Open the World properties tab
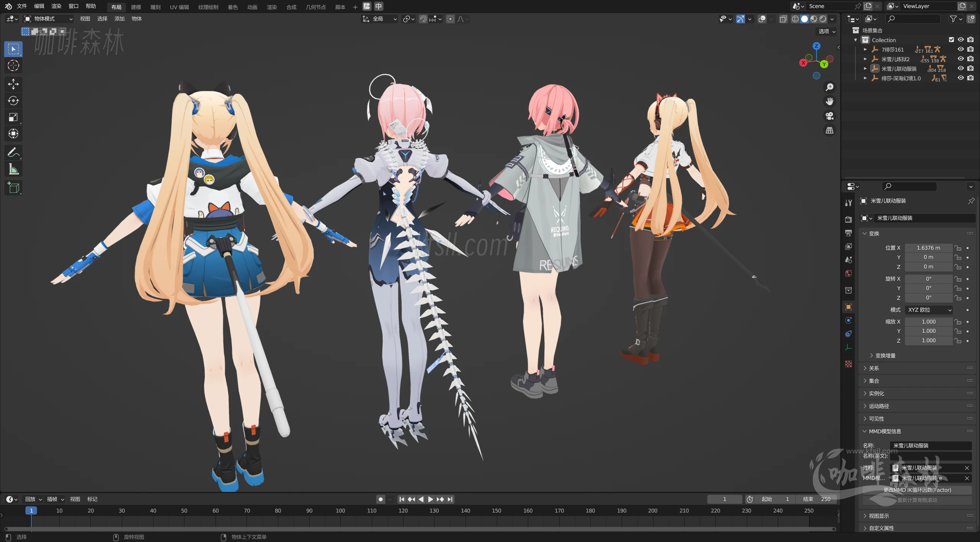The image size is (980, 542). coord(848,273)
